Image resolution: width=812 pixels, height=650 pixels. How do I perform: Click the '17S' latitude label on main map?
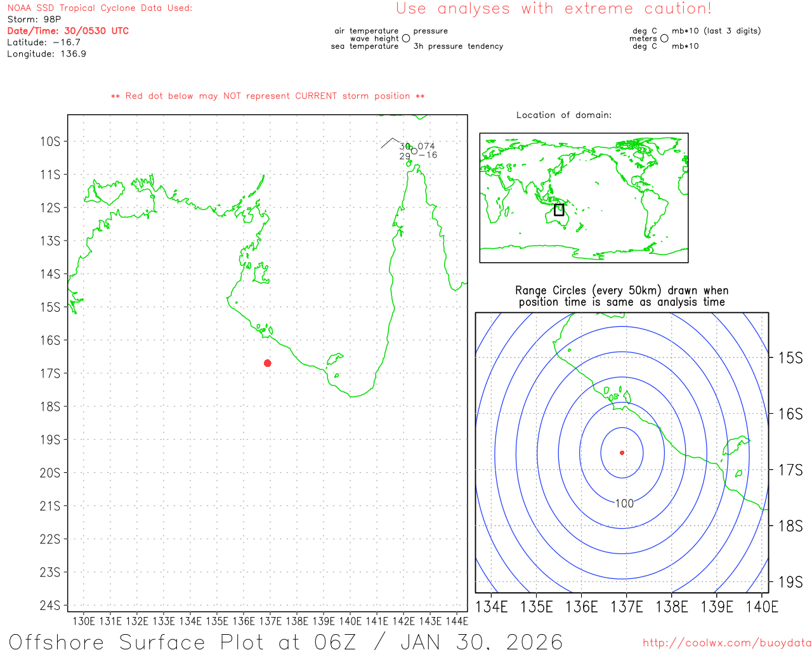[x=50, y=373]
